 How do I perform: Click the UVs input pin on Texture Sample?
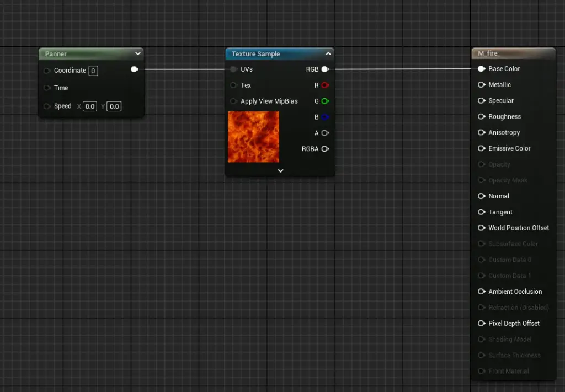pyautogui.click(x=233, y=69)
